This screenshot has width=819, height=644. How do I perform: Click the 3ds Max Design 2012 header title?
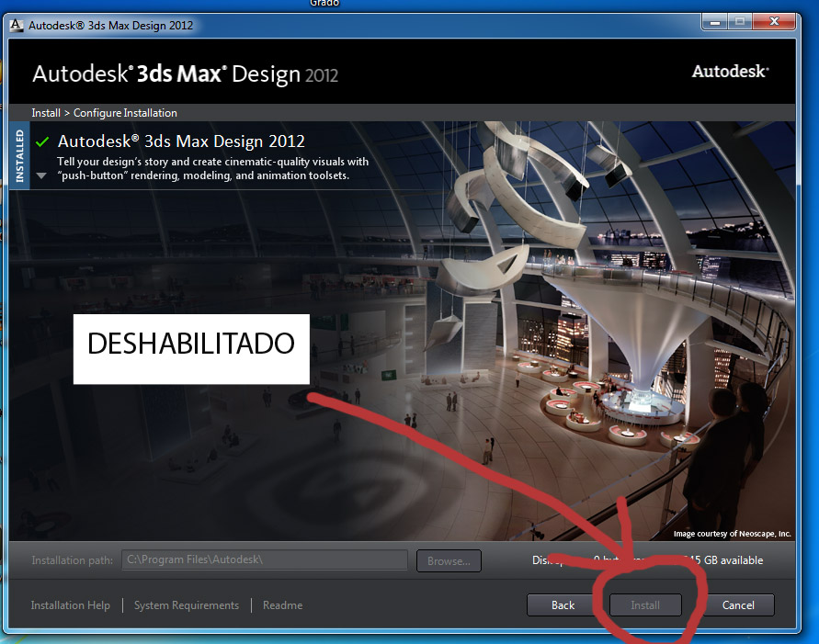(185, 74)
